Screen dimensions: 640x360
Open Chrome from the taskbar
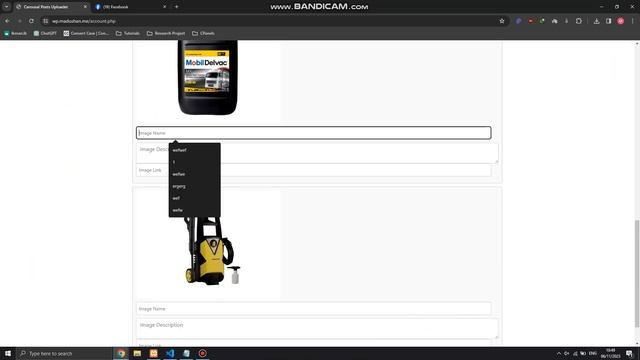coord(121,353)
